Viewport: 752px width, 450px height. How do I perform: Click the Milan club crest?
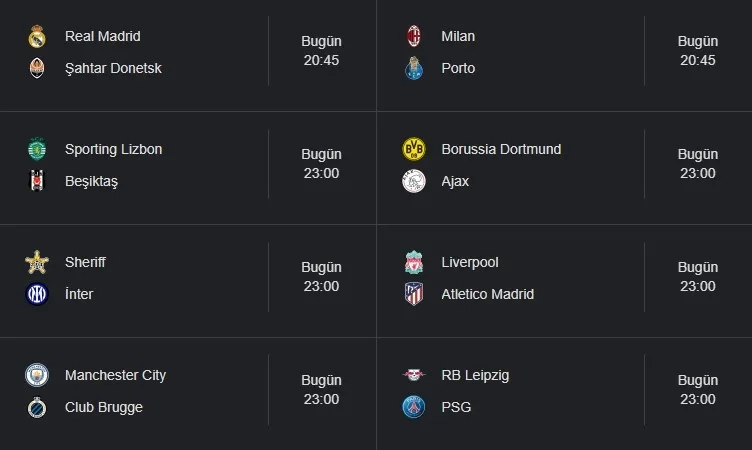(x=413, y=37)
